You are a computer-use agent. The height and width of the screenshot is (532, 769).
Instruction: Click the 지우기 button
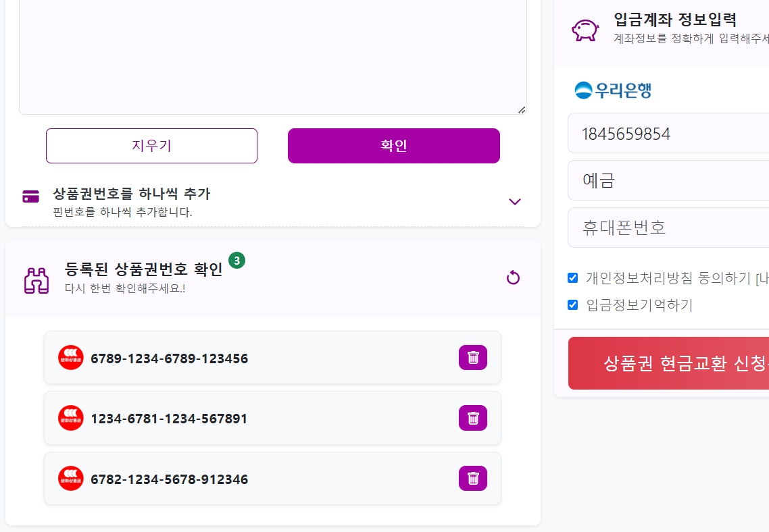151,146
